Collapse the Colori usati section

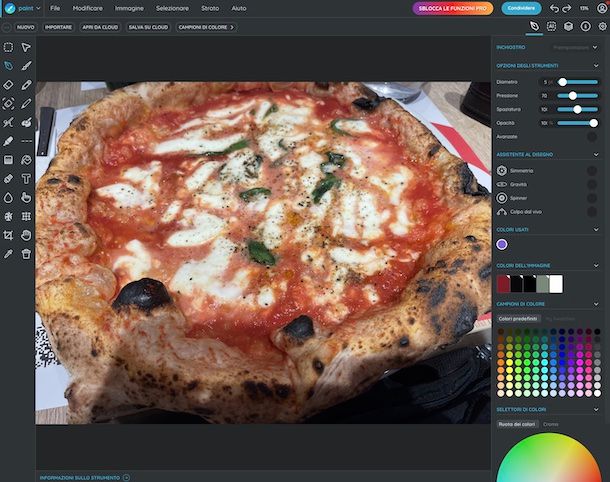coord(596,230)
